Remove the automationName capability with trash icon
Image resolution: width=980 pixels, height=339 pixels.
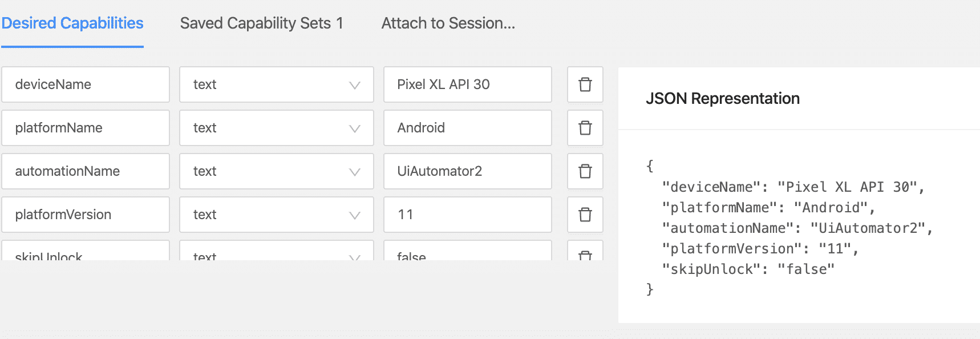[x=585, y=171]
